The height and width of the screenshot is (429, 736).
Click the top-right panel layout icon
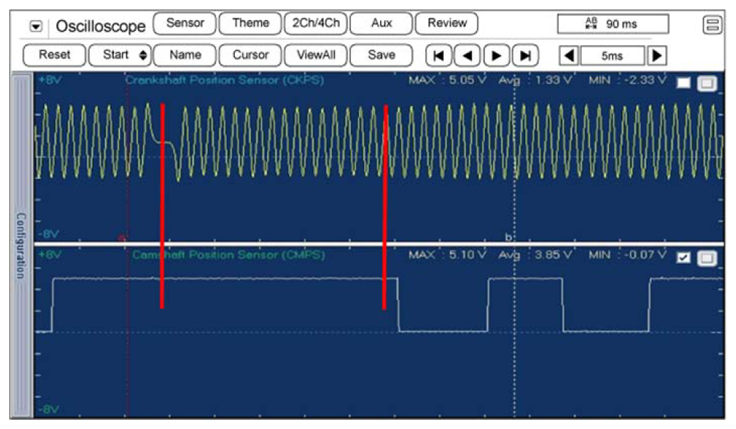[711, 24]
